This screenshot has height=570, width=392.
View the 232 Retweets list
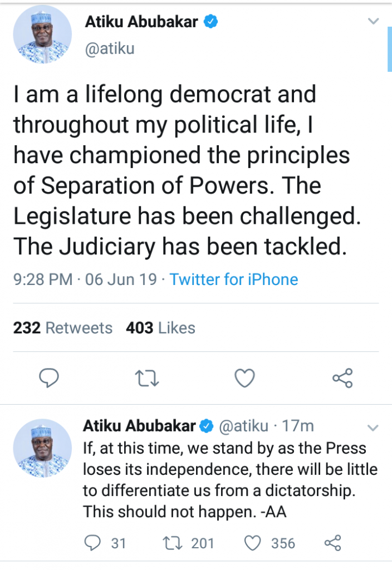pos(63,328)
